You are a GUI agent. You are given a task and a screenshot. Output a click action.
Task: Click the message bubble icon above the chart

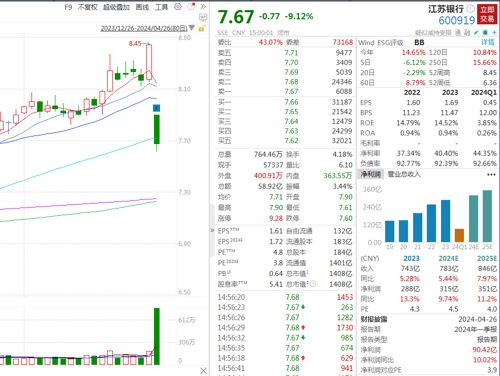[x=203, y=17]
